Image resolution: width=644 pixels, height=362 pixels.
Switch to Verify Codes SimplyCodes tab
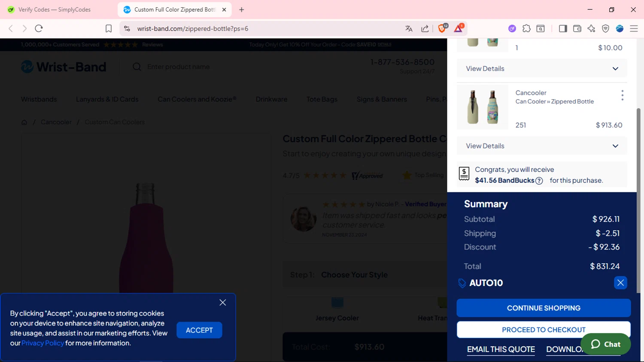pyautogui.click(x=55, y=9)
